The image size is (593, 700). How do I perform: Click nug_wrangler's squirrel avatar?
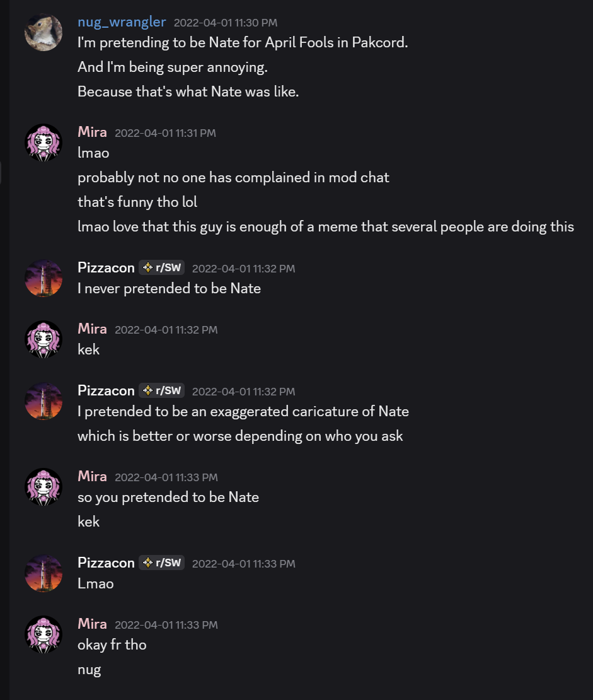[43, 32]
